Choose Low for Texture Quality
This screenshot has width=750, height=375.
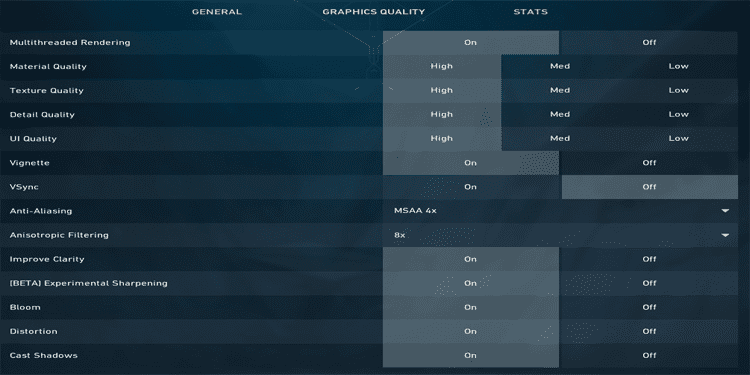tap(678, 90)
